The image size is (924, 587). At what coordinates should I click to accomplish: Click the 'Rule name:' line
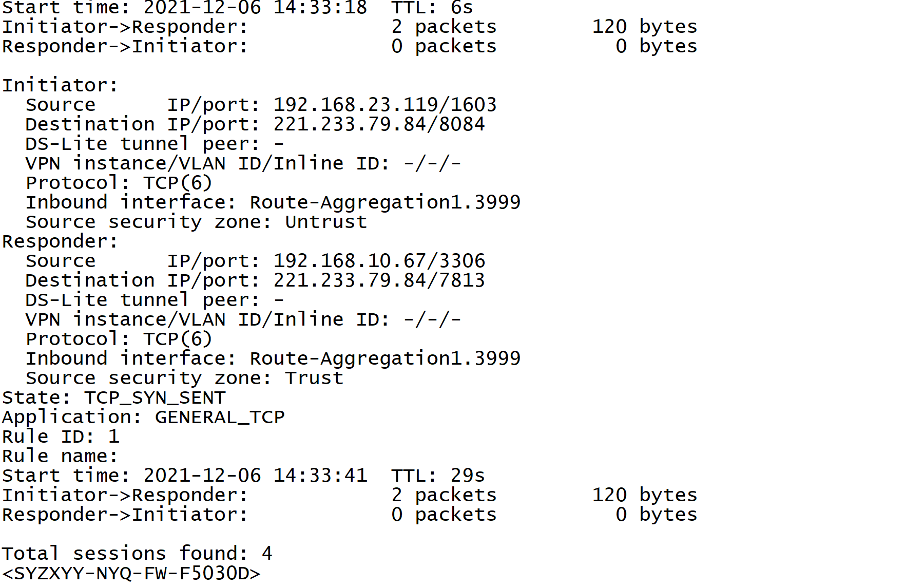[x=60, y=456]
